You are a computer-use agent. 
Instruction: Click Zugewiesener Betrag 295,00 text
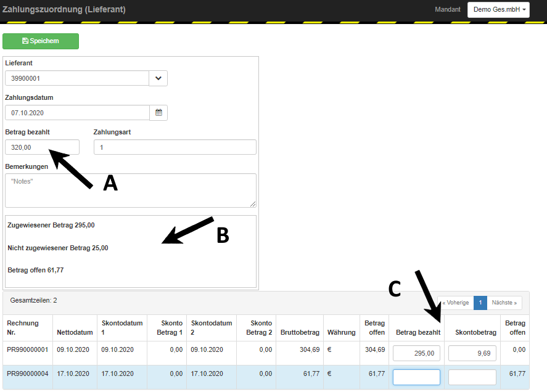(51, 226)
